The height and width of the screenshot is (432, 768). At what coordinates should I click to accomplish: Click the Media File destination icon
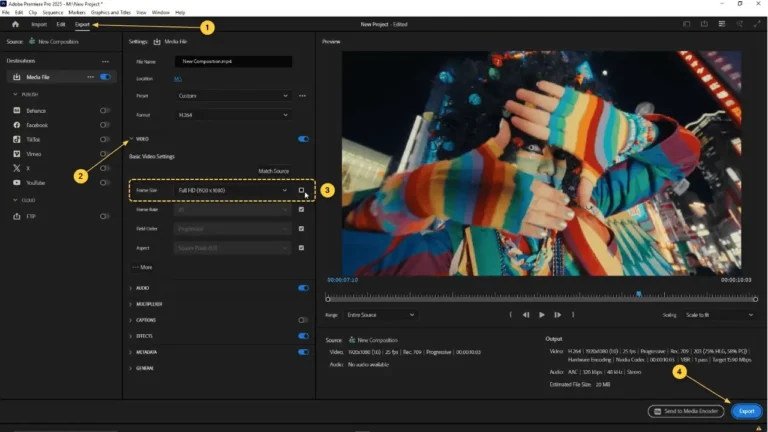17,77
